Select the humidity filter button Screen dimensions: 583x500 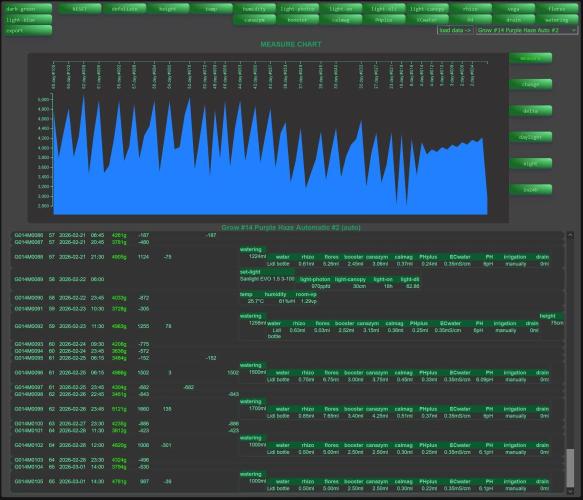pyautogui.click(x=254, y=9)
